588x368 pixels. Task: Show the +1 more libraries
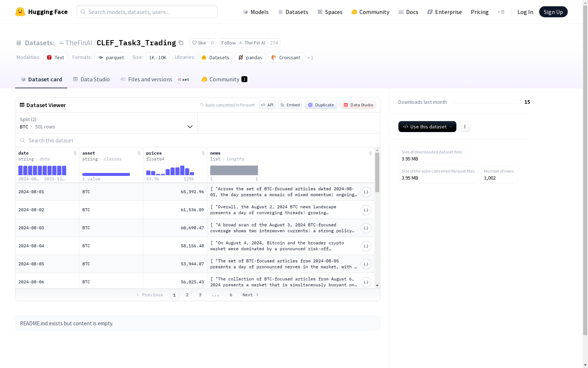(x=310, y=58)
